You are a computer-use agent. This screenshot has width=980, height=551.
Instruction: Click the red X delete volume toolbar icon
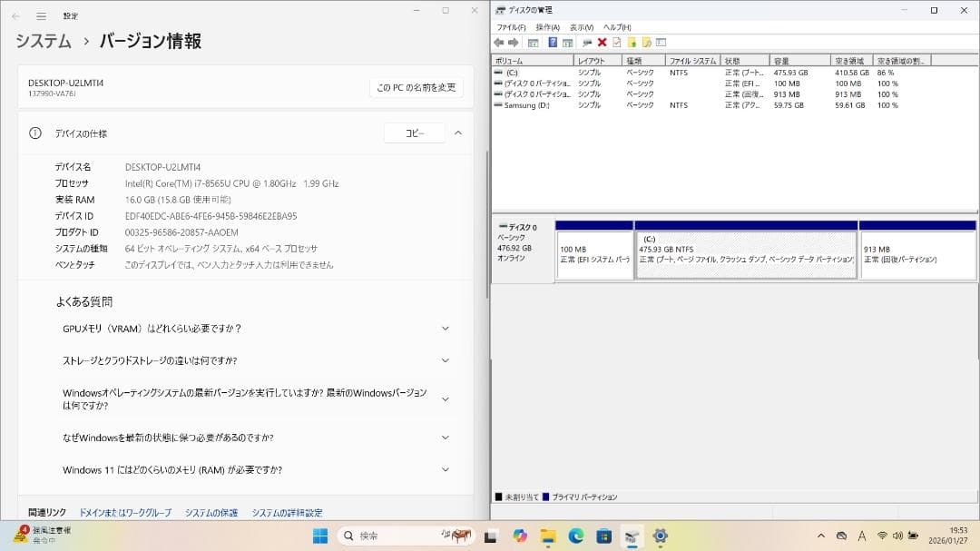click(603, 41)
